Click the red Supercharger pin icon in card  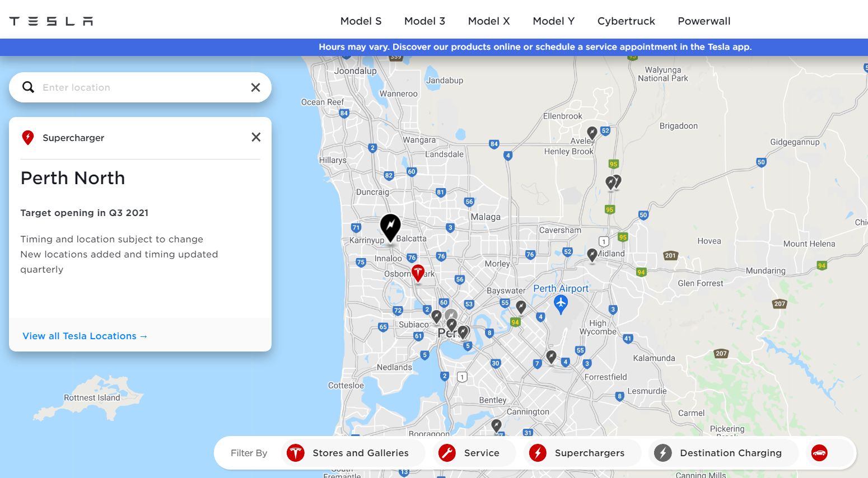(27, 138)
